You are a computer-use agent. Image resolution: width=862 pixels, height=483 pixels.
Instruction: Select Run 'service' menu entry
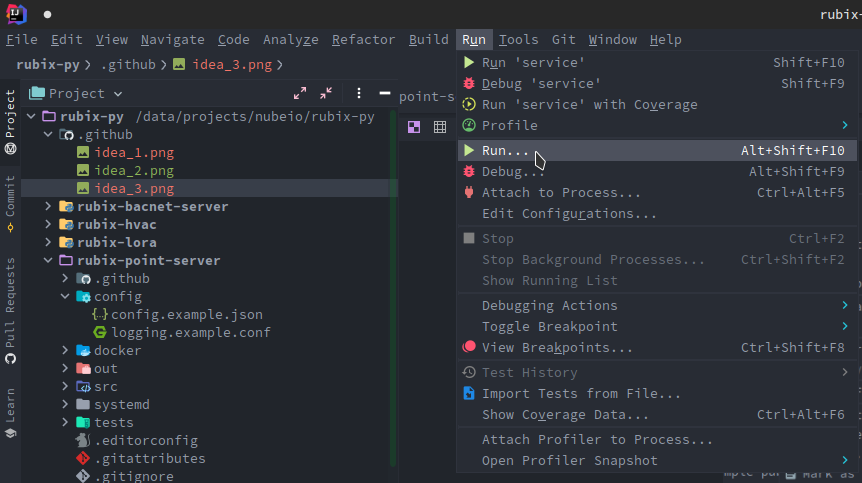point(657,63)
